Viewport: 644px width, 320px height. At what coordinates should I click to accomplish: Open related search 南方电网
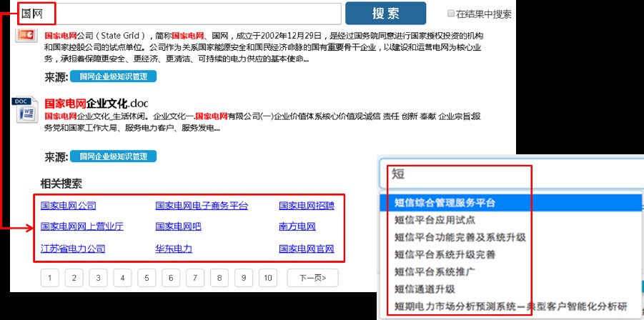pos(297,226)
